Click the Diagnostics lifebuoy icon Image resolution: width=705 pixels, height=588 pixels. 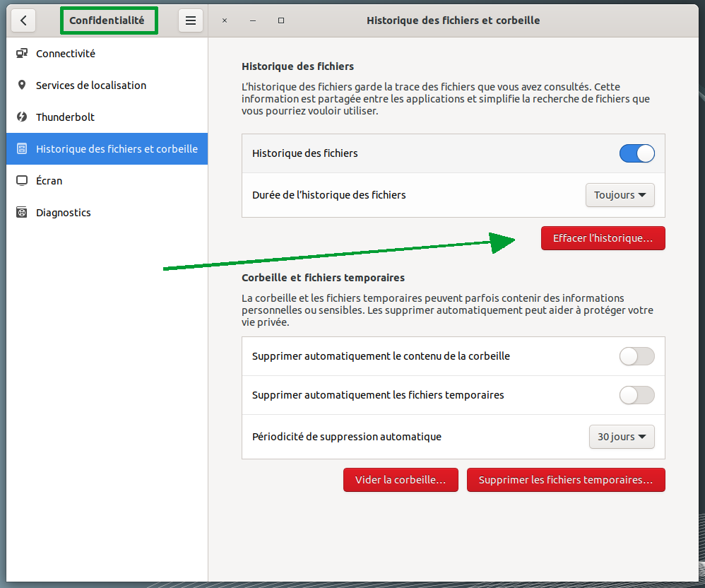click(x=22, y=212)
